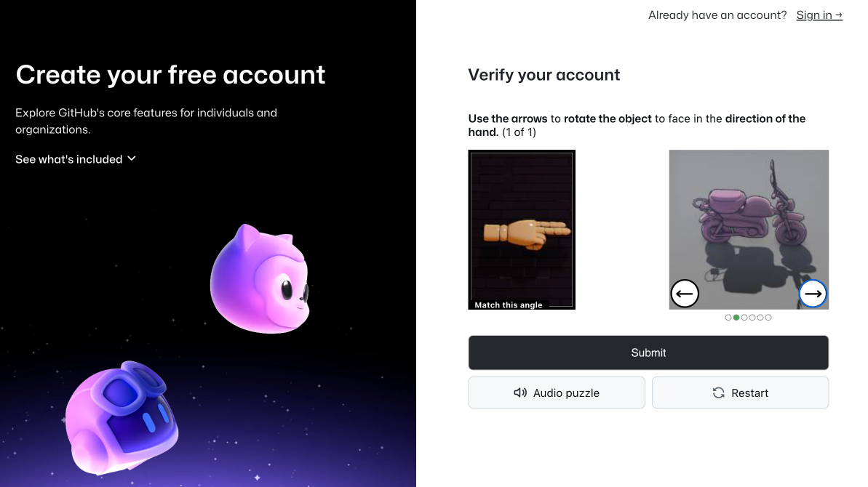This screenshot has height=487, width=868.
Task: Expand "See what's included" section
Action: point(75,159)
